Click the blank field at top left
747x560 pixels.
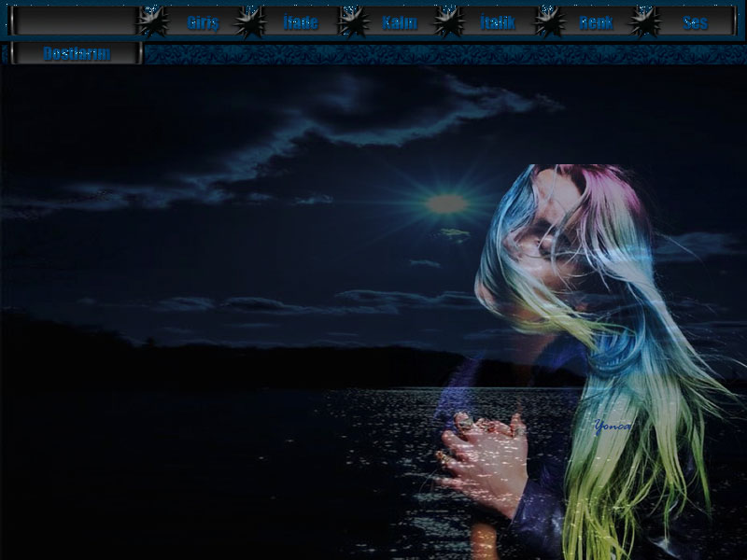point(75,21)
